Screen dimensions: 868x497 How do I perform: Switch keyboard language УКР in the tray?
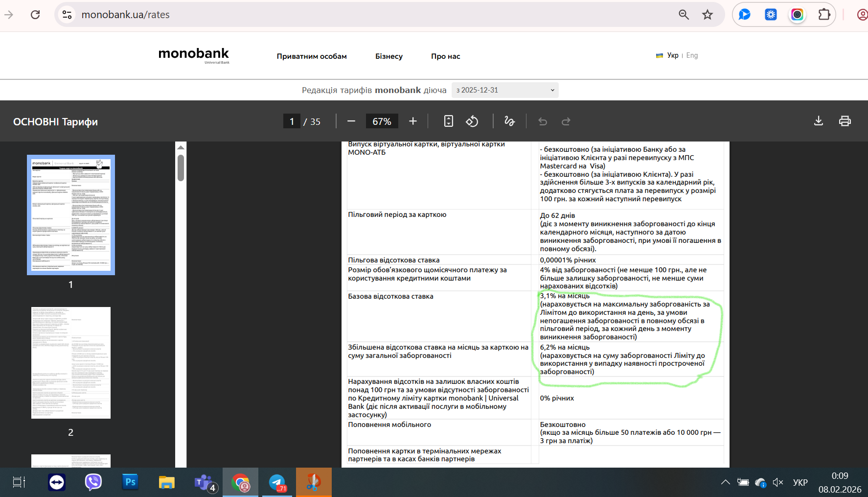coord(800,482)
